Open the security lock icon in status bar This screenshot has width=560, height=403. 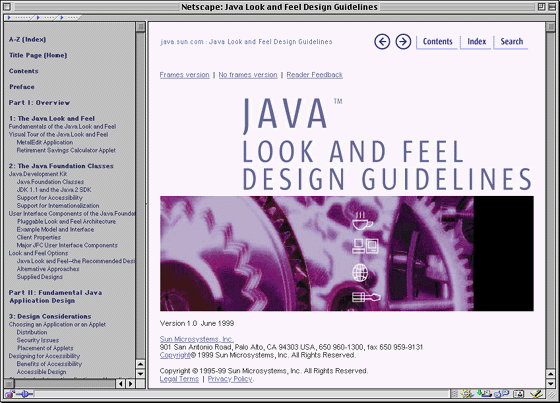pos(9,394)
